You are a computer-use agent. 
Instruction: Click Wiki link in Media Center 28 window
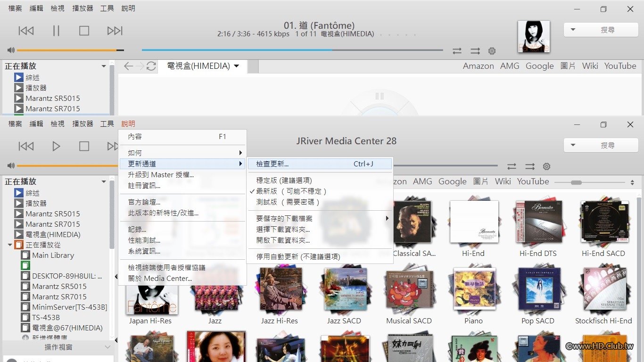(x=503, y=181)
